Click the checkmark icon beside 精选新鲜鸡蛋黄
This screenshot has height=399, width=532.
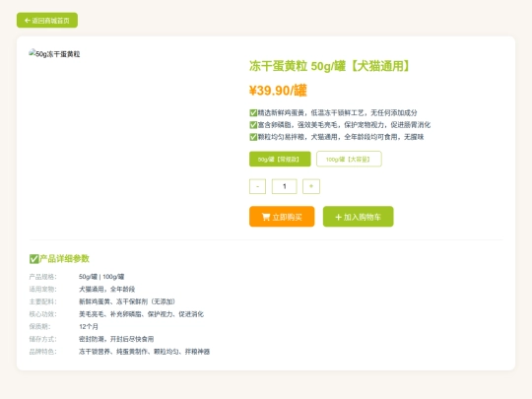point(253,112)
